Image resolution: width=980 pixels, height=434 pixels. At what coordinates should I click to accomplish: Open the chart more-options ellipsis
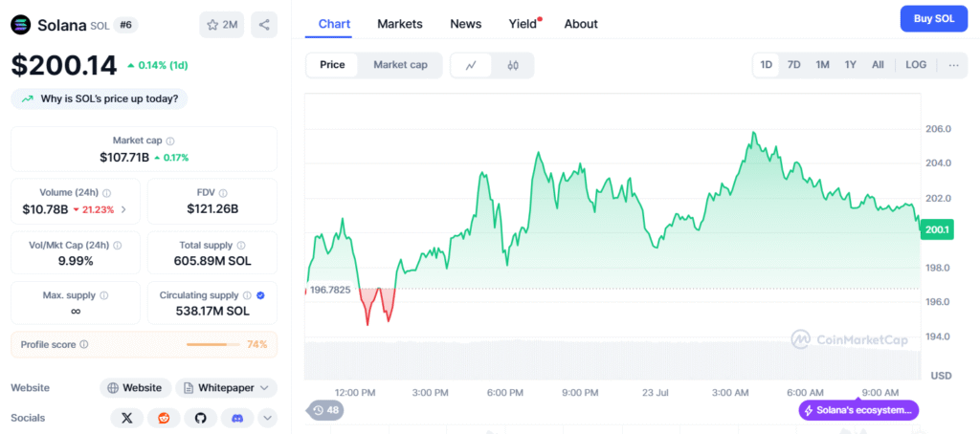[954, 65]
